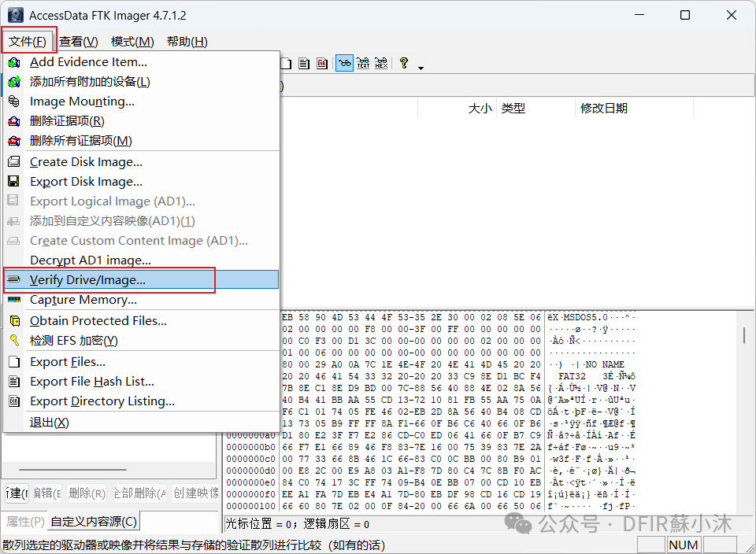This screenshot has width=756, height=554.
Task: Open the 模式(M) menu
Action: click(x=132, y=42)
